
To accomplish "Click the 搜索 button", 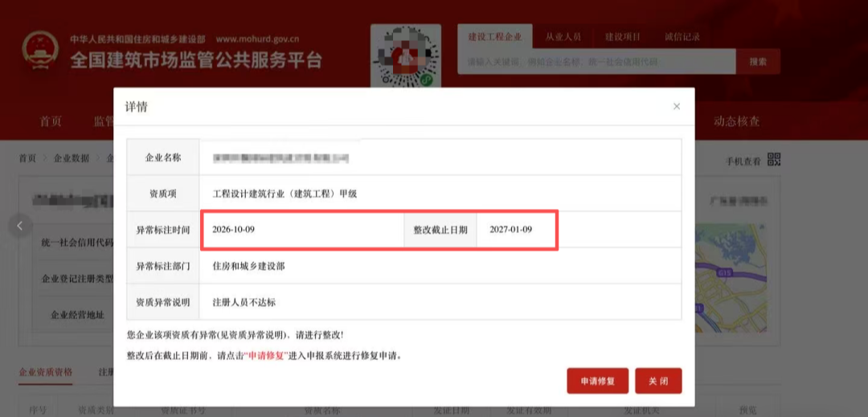I will 759,62.
